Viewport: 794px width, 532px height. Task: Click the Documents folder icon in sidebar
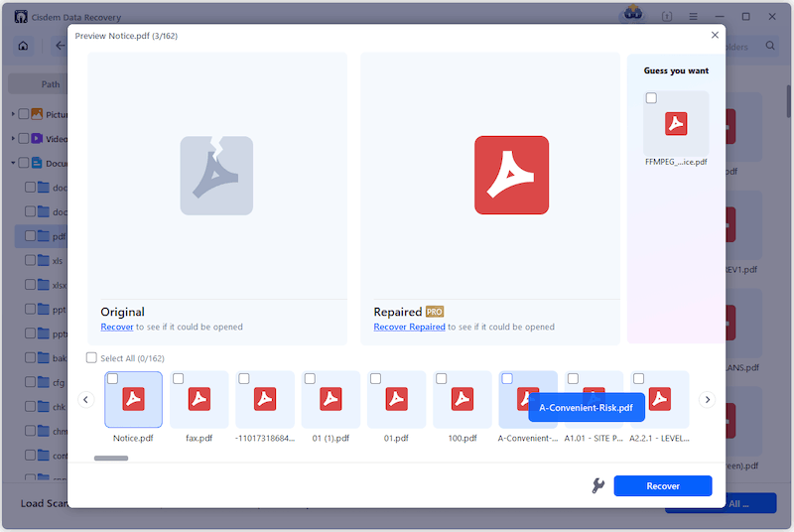click(37, 163)
